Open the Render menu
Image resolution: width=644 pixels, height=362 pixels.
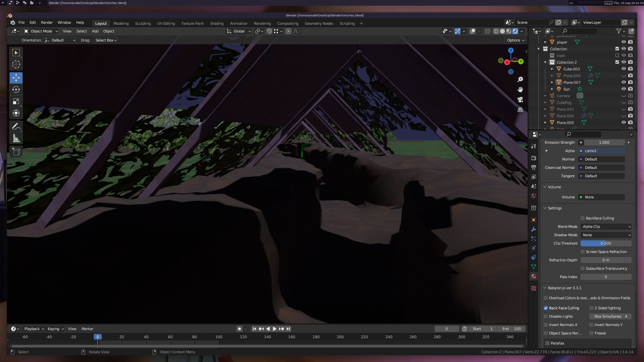[x=47, y=22]
